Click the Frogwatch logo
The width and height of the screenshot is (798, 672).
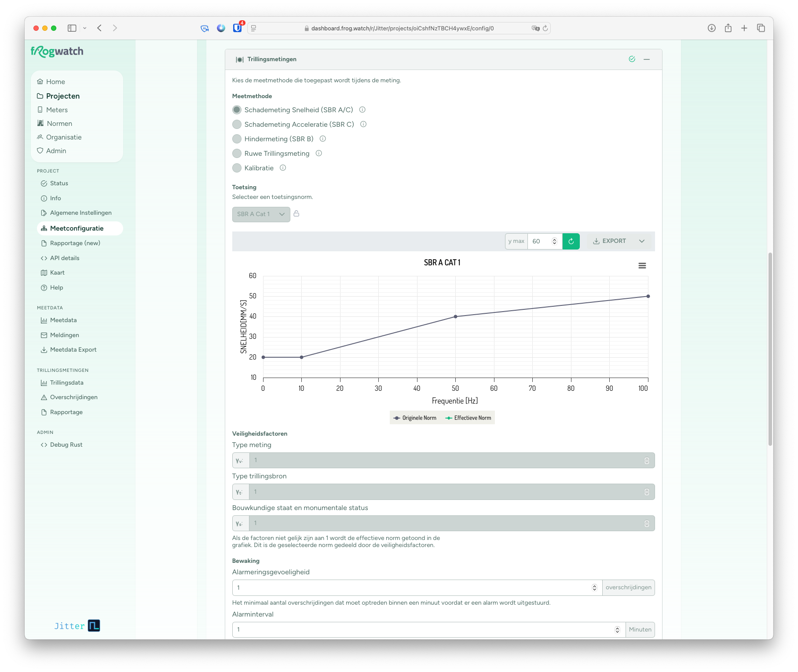click(57, 52)
